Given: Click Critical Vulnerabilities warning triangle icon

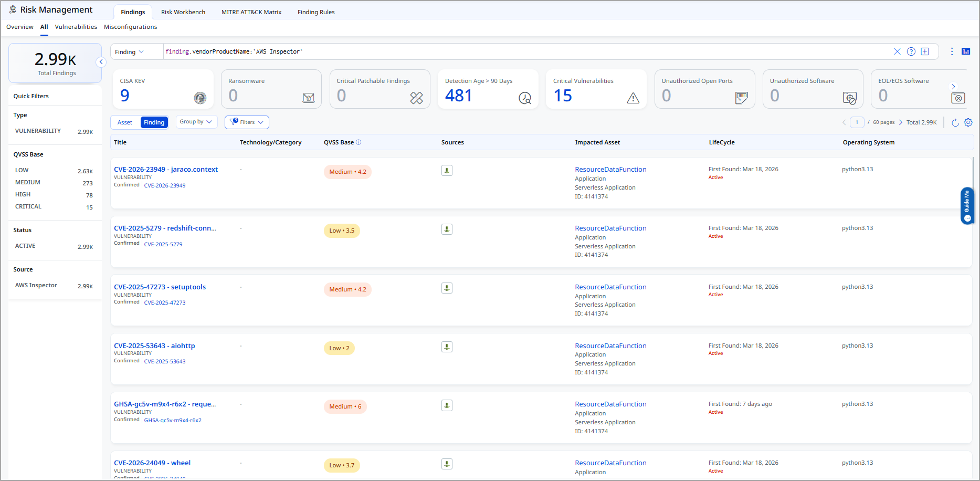Looking at the screenshot, I should point(633,98).
